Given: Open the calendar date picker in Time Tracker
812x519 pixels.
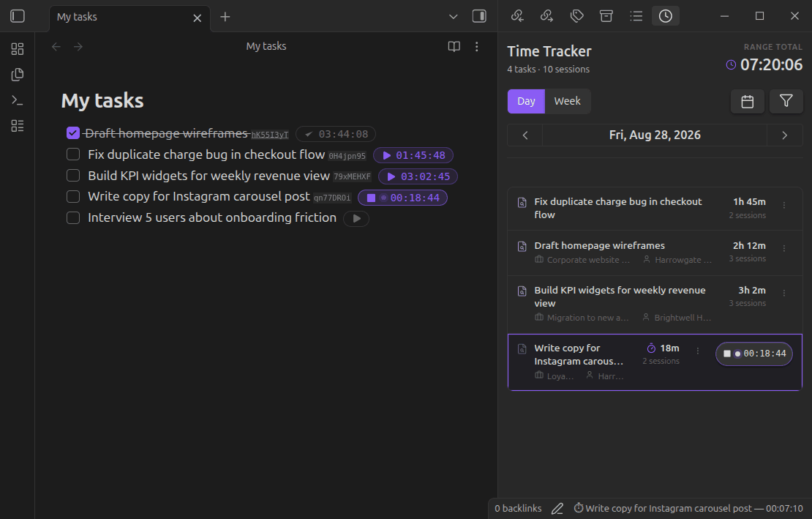Looking at the screenshot, I should (747, 102).
